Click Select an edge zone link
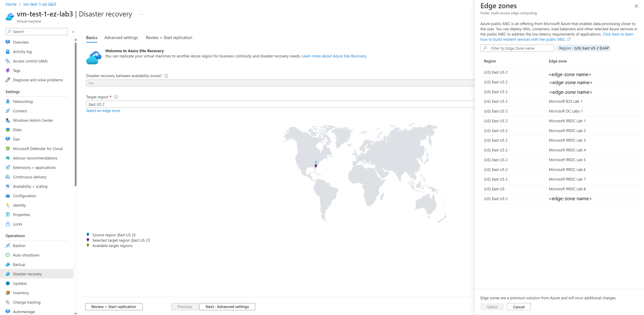The image size is (644, 315). click(103, 111)
